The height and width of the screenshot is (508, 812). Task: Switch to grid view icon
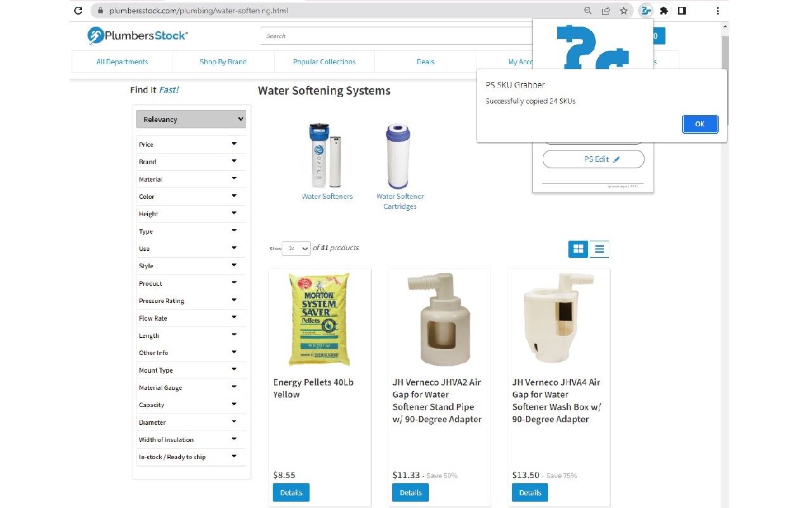coord(578,249)
